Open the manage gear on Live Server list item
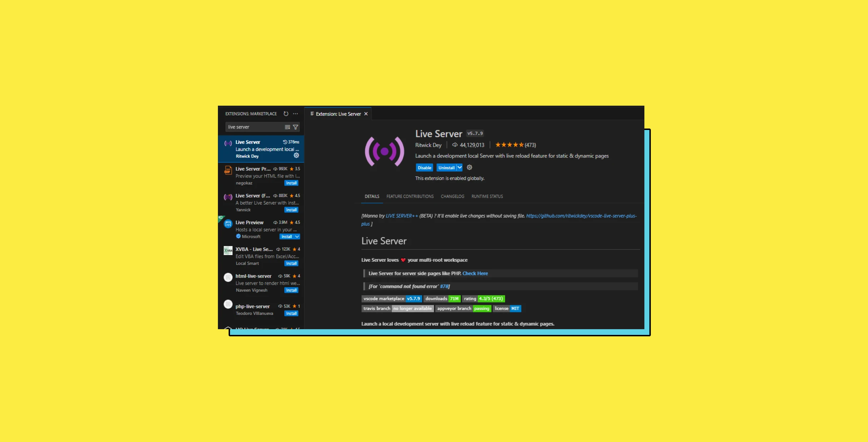This screenshot has height=442, width=868. pyautogui.click(x=296, y=155)
